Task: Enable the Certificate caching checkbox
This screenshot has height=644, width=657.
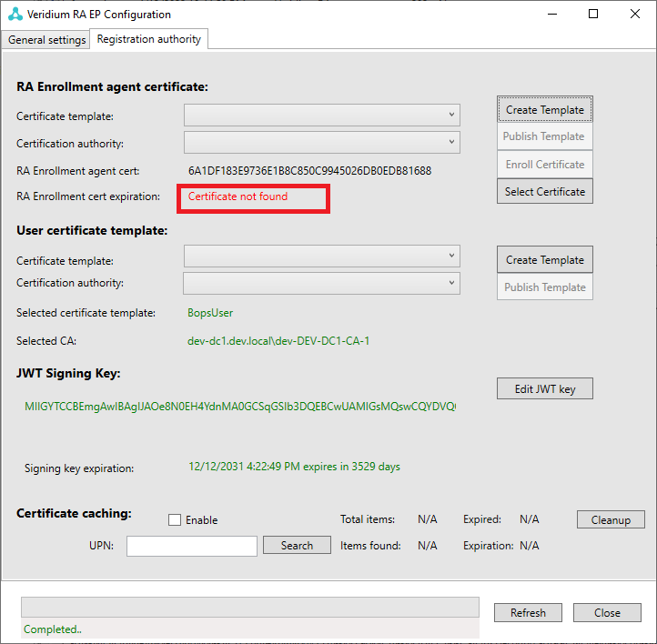Action: (175, 520)
